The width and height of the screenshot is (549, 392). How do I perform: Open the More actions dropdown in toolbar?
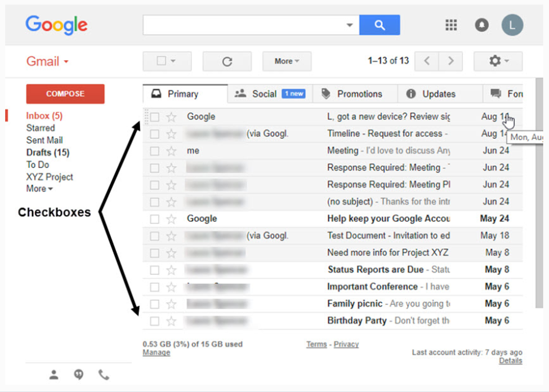click(x=287, y=61)
